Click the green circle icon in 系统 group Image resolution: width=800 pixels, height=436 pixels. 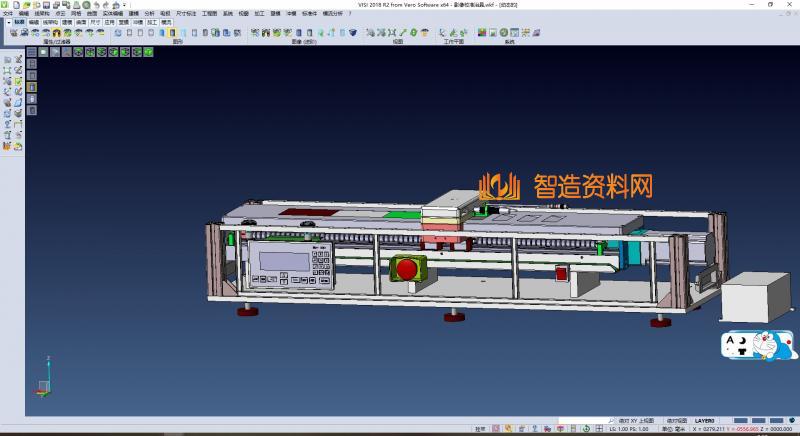pyautogui.click(x=504, y=33)
